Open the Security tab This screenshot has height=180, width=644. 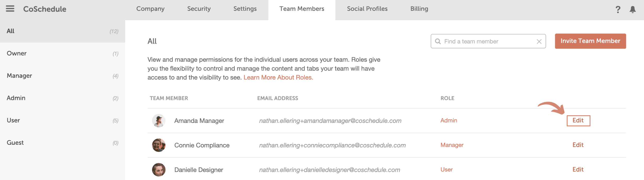(199, 9)
